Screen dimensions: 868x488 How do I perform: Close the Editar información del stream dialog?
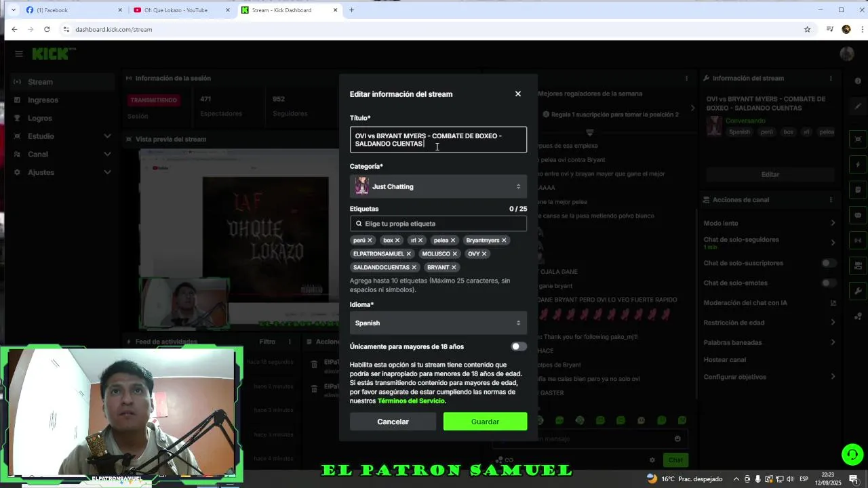click(x=518, y=94)
